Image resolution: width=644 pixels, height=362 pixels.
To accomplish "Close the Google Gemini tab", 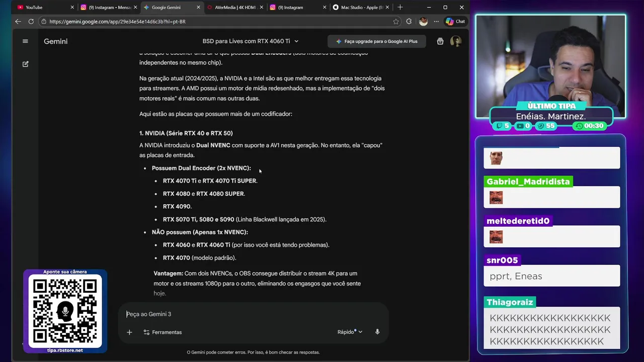I will tap(199, 8).
